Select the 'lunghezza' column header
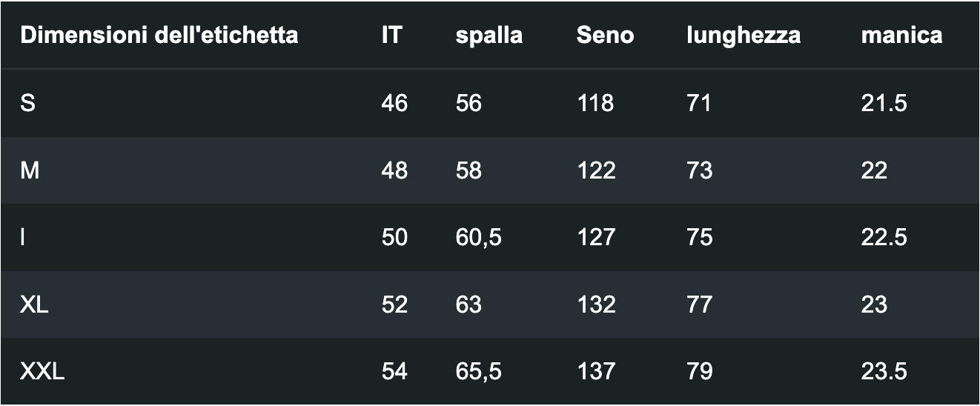 tap(743, 35)
